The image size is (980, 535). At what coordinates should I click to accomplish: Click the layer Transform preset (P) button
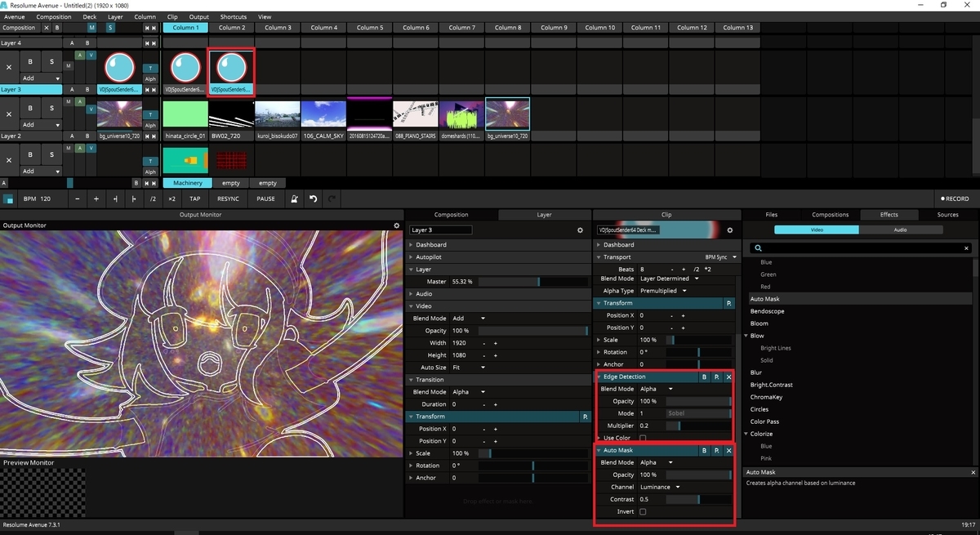(585, 417)
